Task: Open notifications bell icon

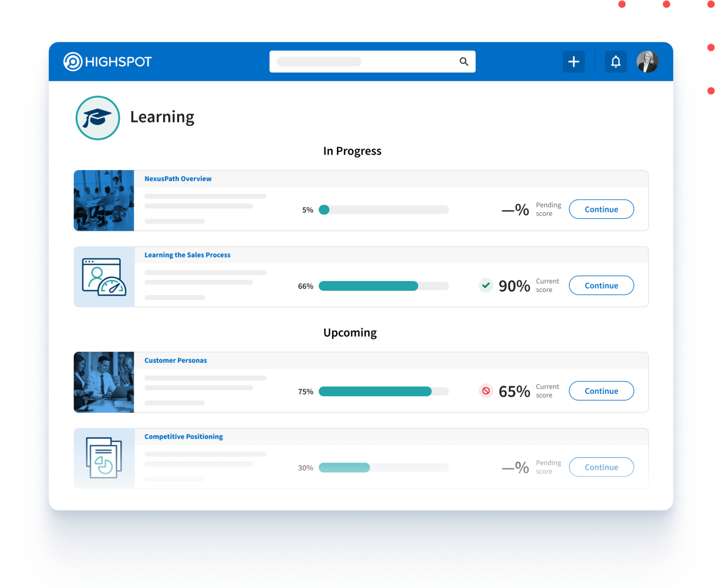Action: tap(616, 62)
